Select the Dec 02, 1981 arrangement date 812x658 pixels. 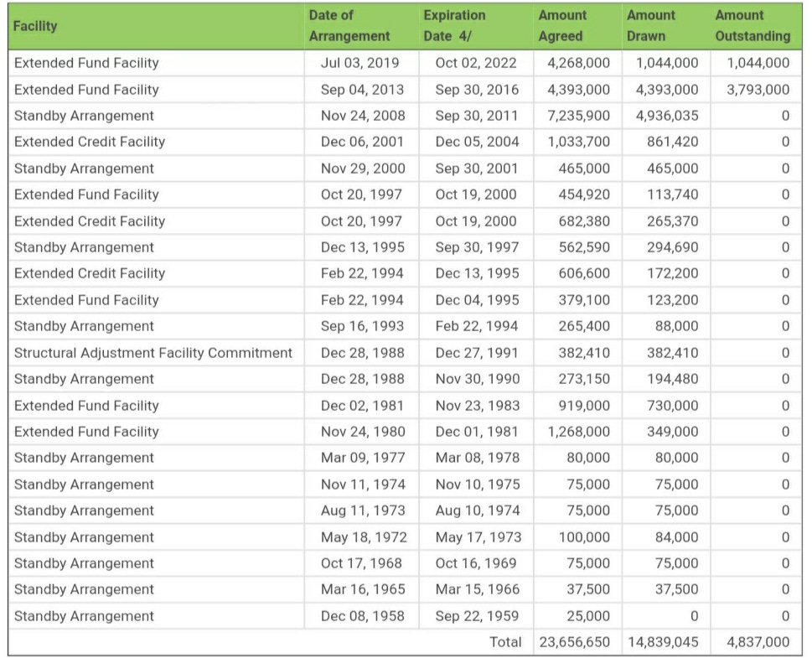click(x=362, y=406)
